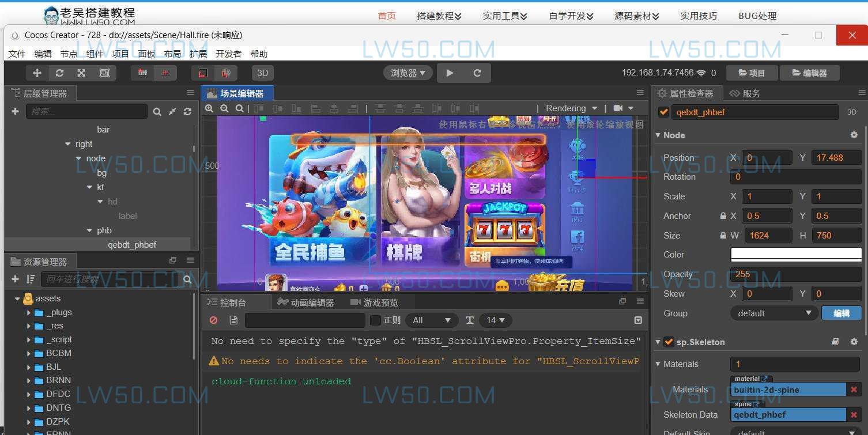Click the Opacity value field

pos(796,274)
